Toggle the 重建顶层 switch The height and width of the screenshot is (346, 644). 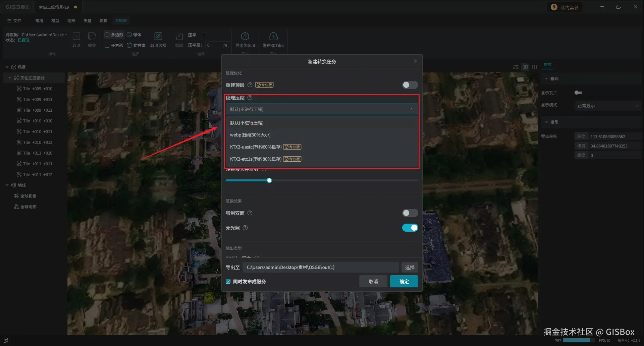coord(410,85)
